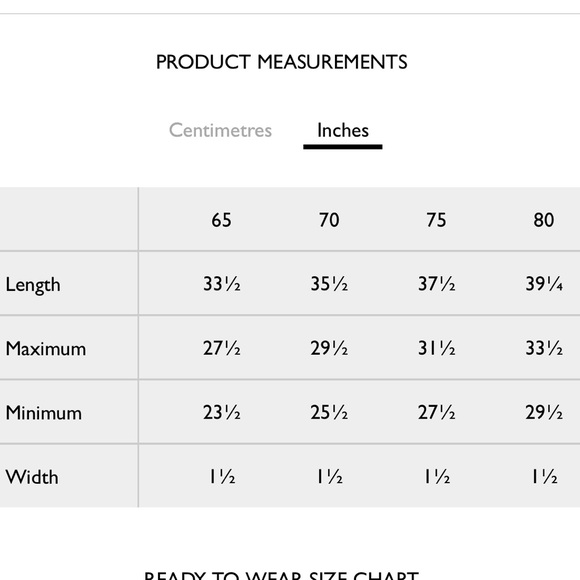Click the 25½ minimum value for size 70
580x580 pixels.
pos(329,412)
